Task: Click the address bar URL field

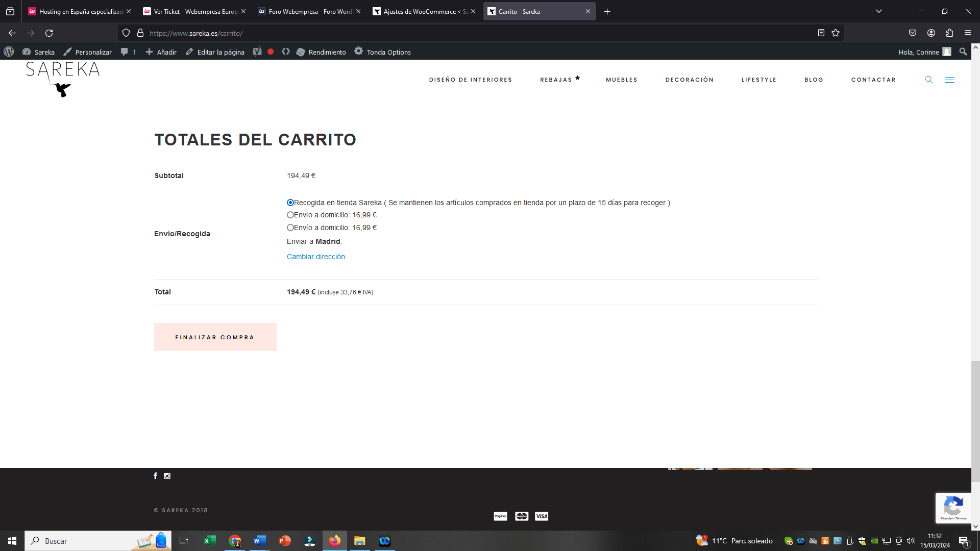Action: tap(480, 33)
